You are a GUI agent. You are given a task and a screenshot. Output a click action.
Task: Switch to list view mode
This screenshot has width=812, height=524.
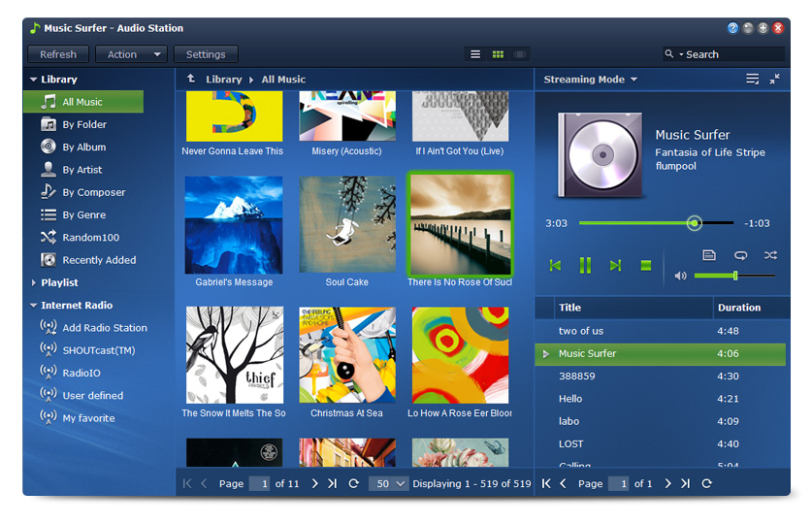click(x=474, y=54)
